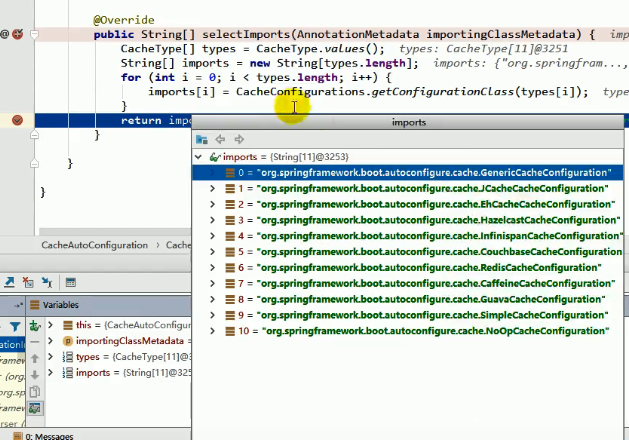Collapse the selectImports method fold marker
Viewport: 629px width, 440px height.
[34, 34]
